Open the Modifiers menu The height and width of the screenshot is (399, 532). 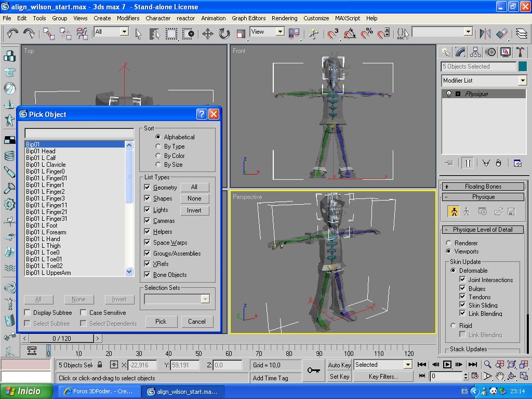tap(128, 18)
